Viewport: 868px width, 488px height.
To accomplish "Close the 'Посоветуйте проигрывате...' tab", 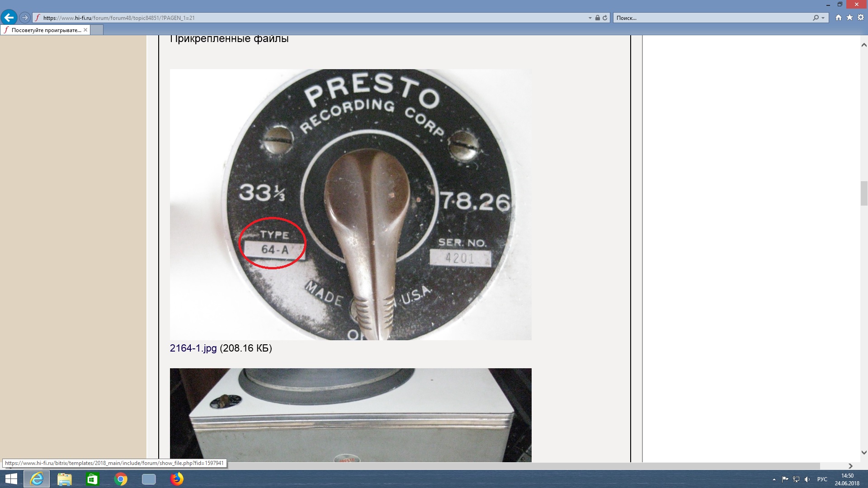I will click(x=85, y=30).
